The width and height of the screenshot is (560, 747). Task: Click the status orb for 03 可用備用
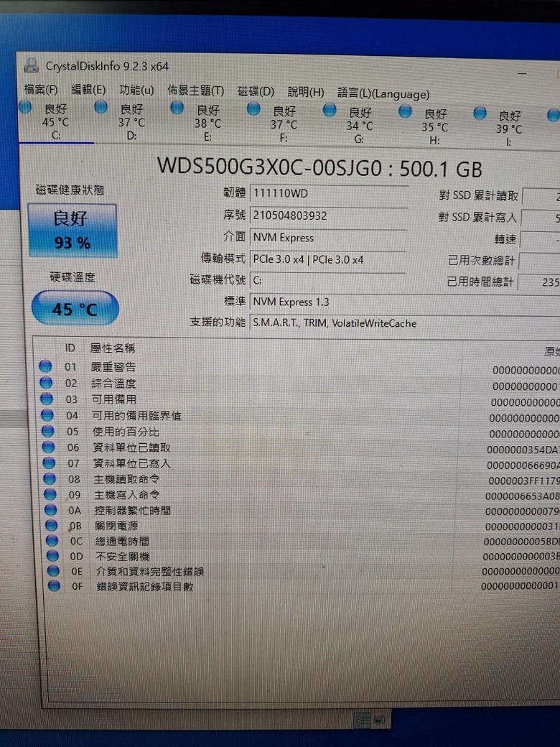pyautogui.click(x=47, y=398)
